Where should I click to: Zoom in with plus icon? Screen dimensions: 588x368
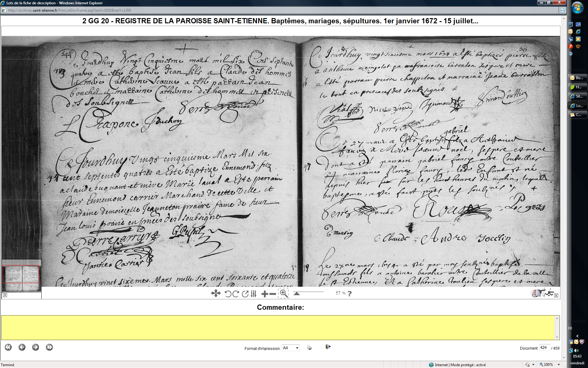[265, 294]
